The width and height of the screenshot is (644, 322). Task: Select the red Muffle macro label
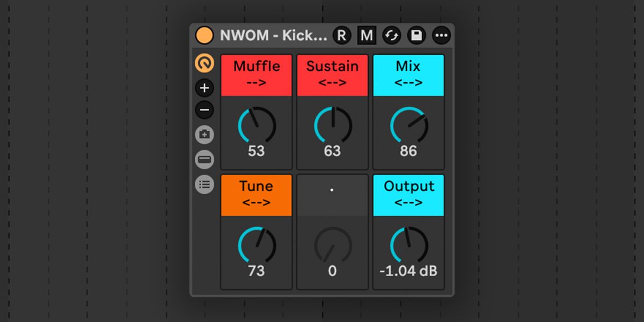click(x=257, y=75)
